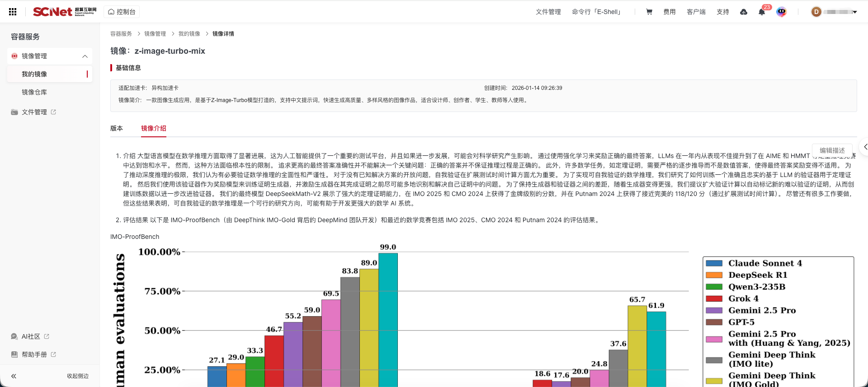This screenshot has height=387, width=868.
Task: Click the cloud upload icon
Action: [x=744, y=12]
